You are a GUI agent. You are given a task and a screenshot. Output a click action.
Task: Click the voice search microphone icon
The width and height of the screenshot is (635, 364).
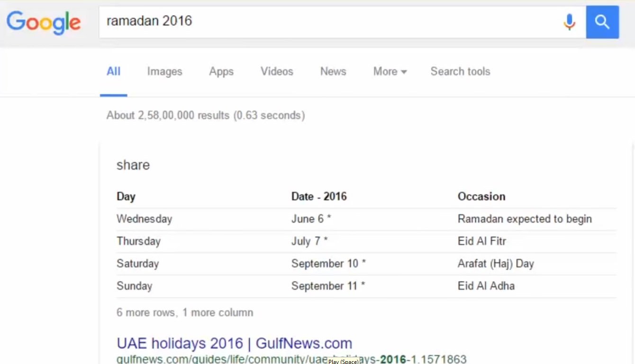click(569, 22)
